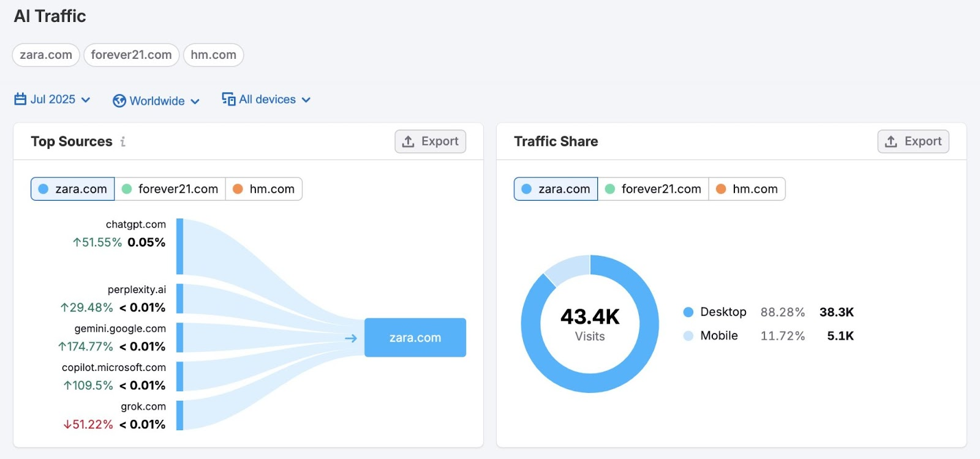Click the globe icon beside Worldwide

point(119,101)
